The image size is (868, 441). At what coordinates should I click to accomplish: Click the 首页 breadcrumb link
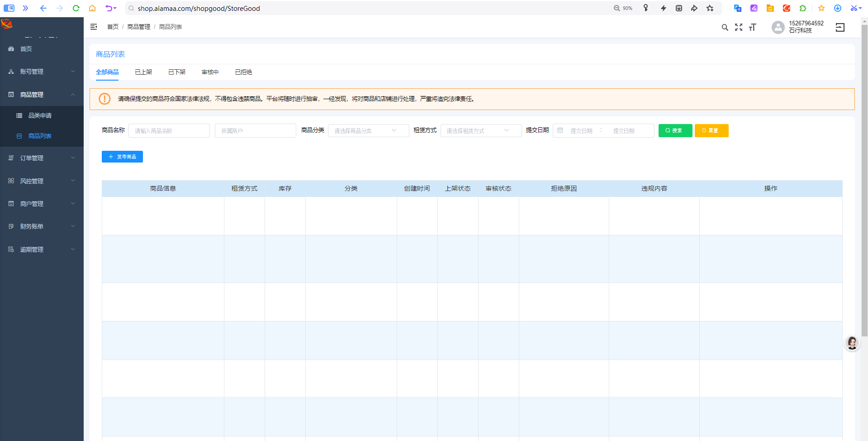(x=113, y=27)
